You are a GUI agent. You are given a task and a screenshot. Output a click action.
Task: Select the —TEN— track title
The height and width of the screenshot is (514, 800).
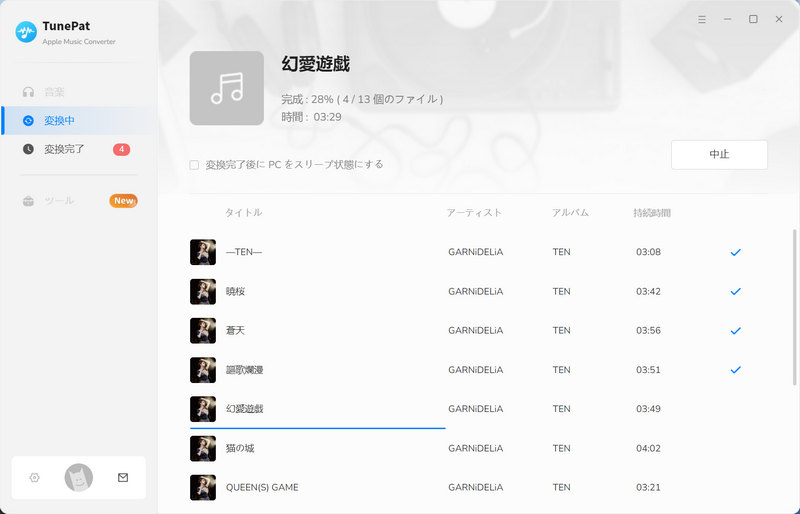244,252
